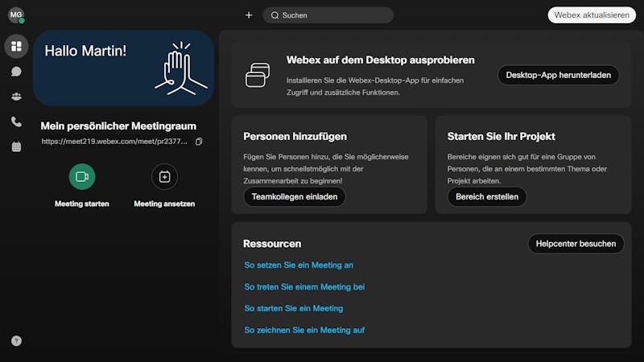
Task: Click the Ressourcen heading
Action: coord(272,244)
